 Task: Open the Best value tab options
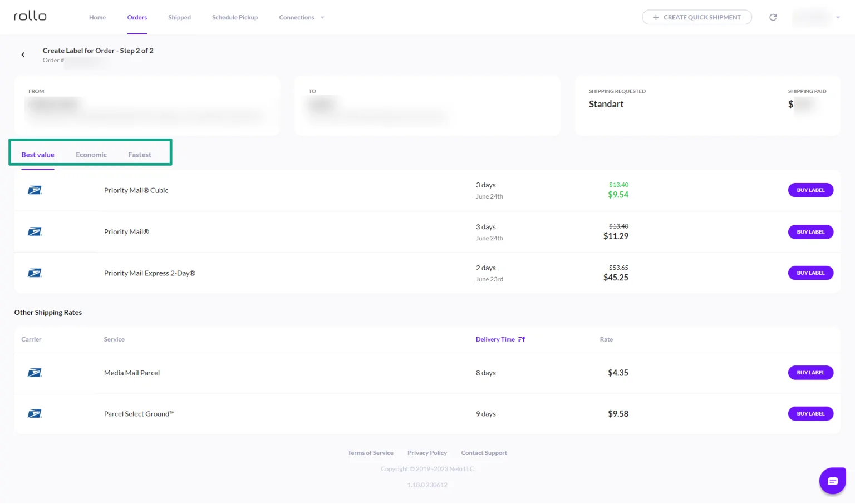[37, 155]
